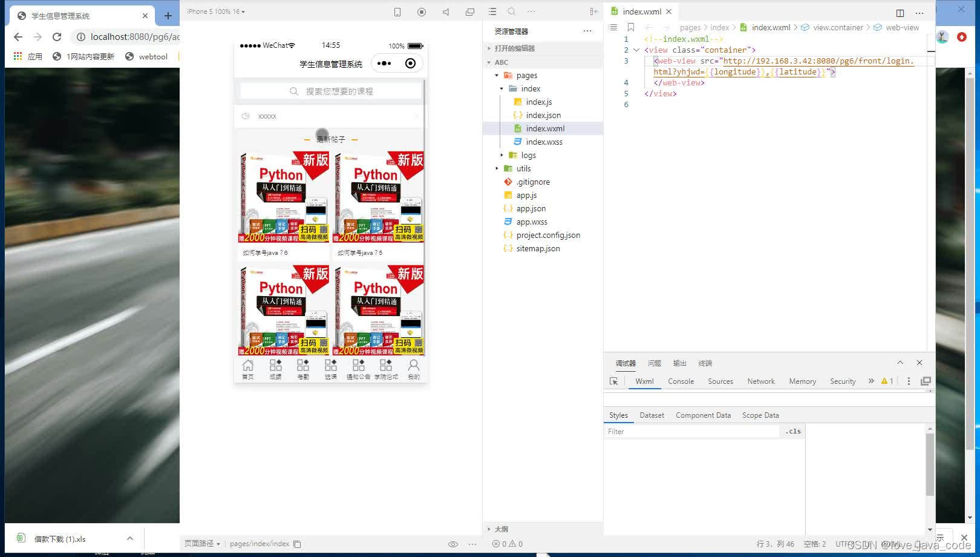Toggle the .cls class editor in Styles
Screen dimensions: 980x557
(x=793, y=432)
